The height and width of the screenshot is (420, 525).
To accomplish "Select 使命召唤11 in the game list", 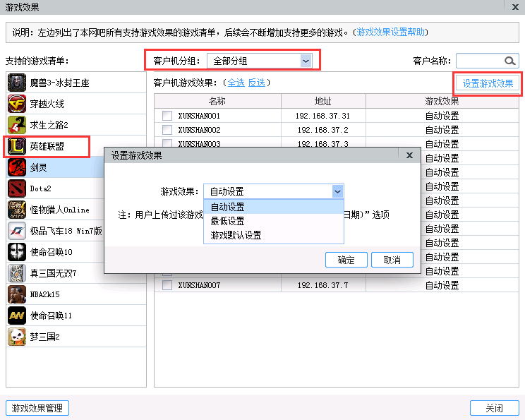I will click(76, 316).
